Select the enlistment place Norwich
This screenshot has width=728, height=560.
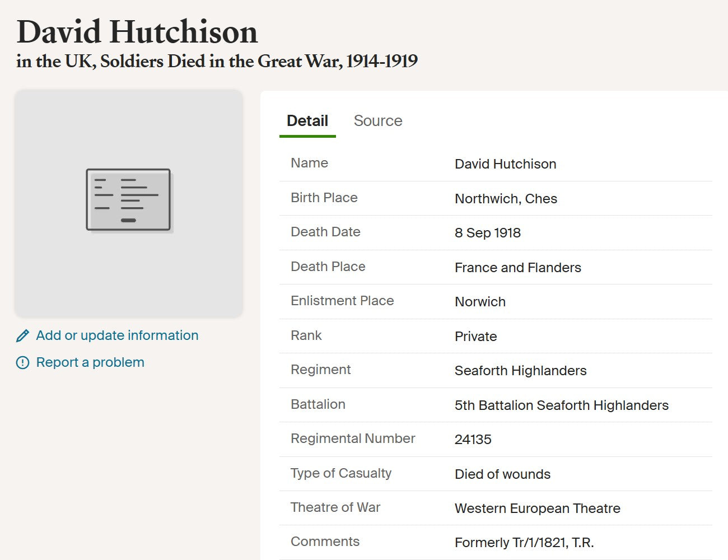tap(480, 302)
